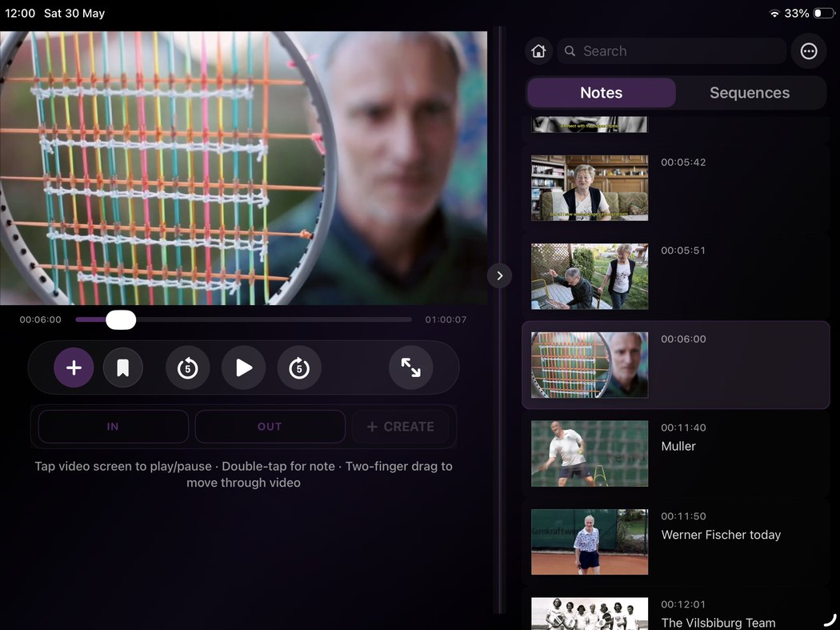The height and width of the screenshot is (630, 840).
Task: Click the 00:06:00 current time label by the scrubber
Action: click(x=40, y=319)
